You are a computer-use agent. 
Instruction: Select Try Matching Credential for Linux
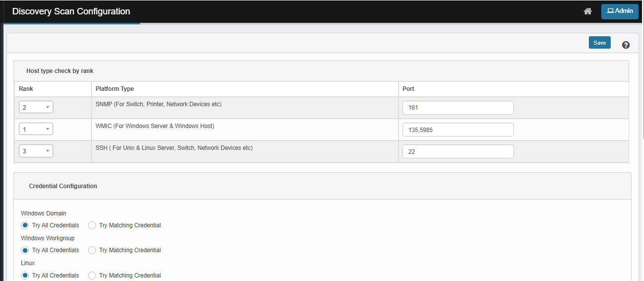(92, 276)
